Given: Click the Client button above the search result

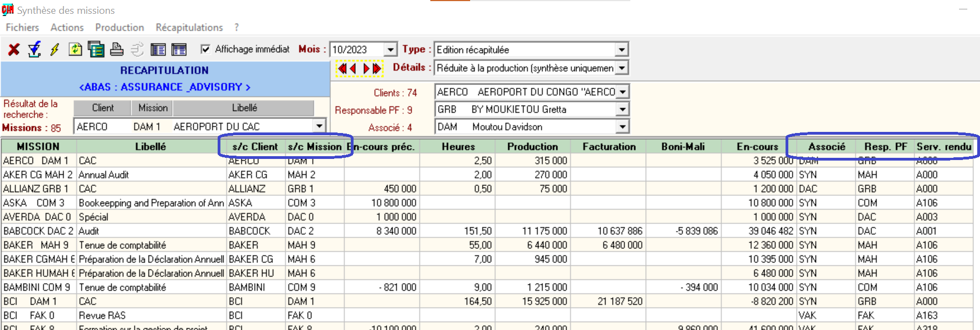Looking at the screenshot, I should 103,108.
